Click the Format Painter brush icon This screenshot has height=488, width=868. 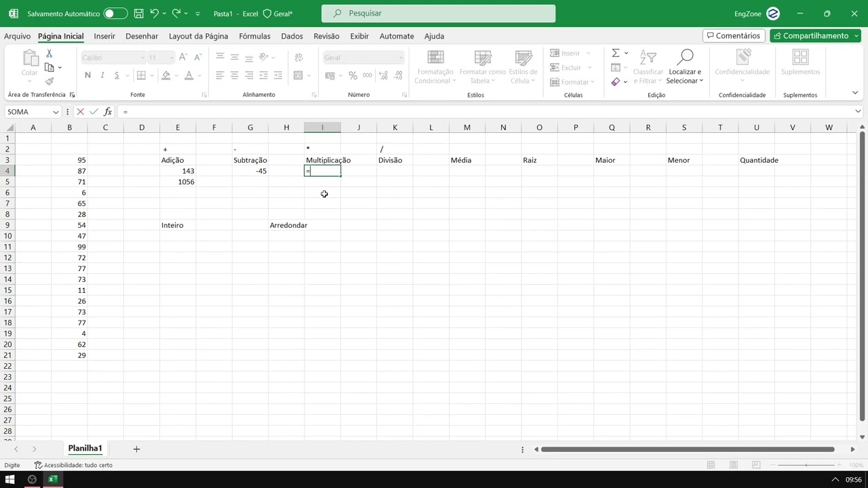[x=49, y=81]
